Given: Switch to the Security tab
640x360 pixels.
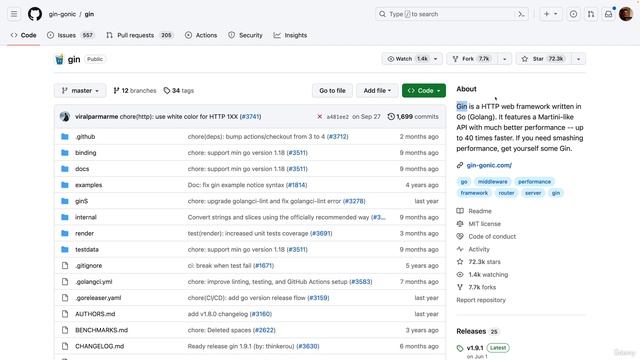Looking at the screenshot, I should click(245, 35).
